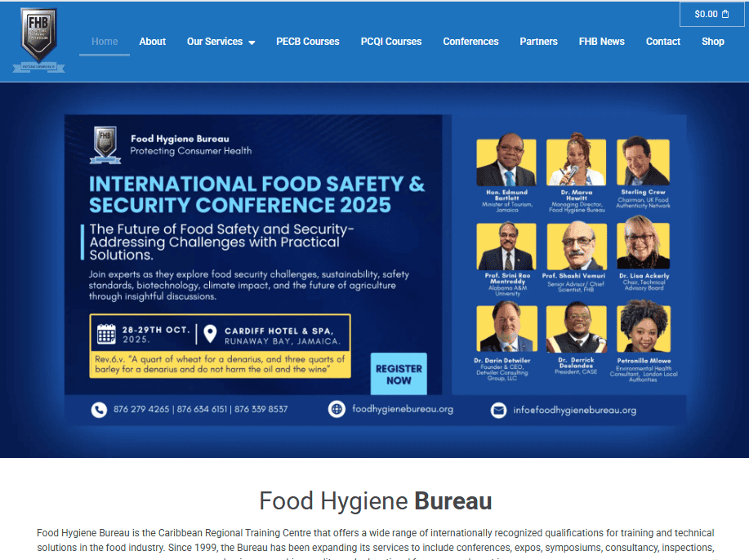Screen dimensions: 749x560
Task: Go to the Home menu item
Action: 105,42
